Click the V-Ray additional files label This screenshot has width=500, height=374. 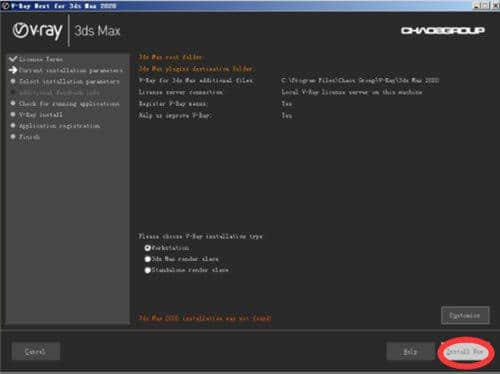196,80
